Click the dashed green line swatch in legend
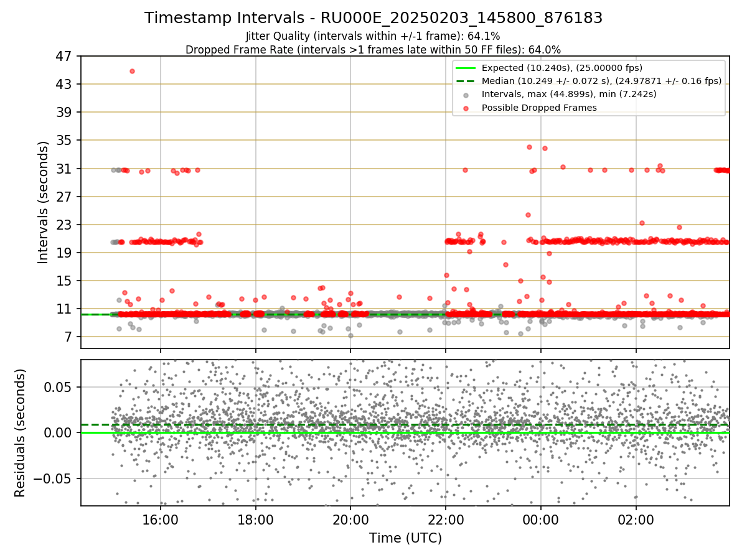 click(x=466, y=81)
